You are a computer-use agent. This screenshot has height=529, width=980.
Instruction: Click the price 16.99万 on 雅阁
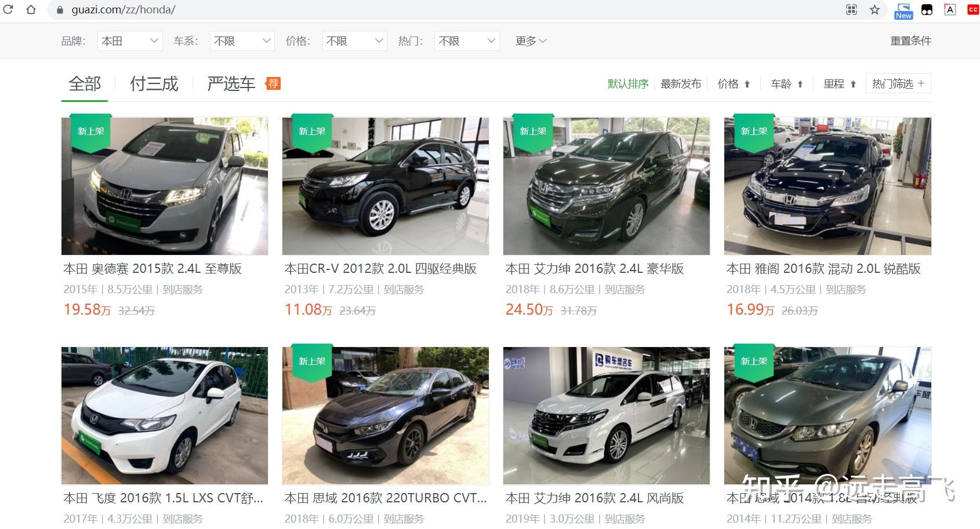pos(750,309)
